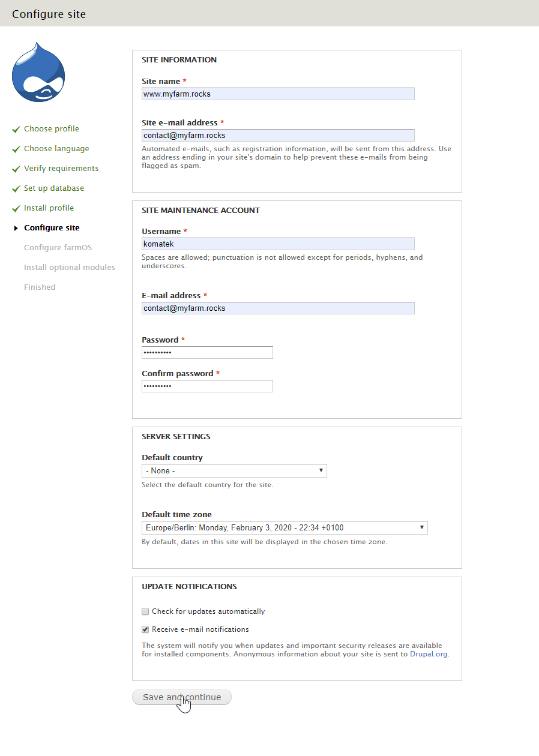Open the Drupal.org link
Image resolution: width=539 pixels, height=756 pixels.
coord(429,654)
